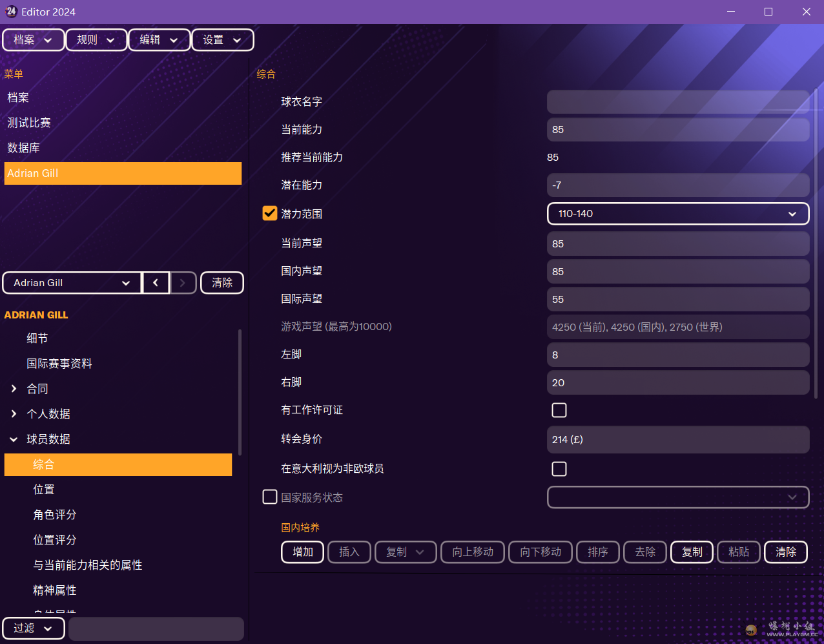Collapse the 球员数据 tree node
The width and height of the screenshot is (824, 644).
point(14,439)
